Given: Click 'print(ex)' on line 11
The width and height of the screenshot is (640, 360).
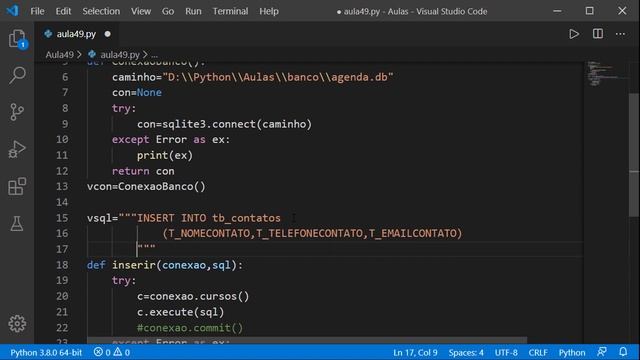Looking at the screenshot, I should [164, 155].
